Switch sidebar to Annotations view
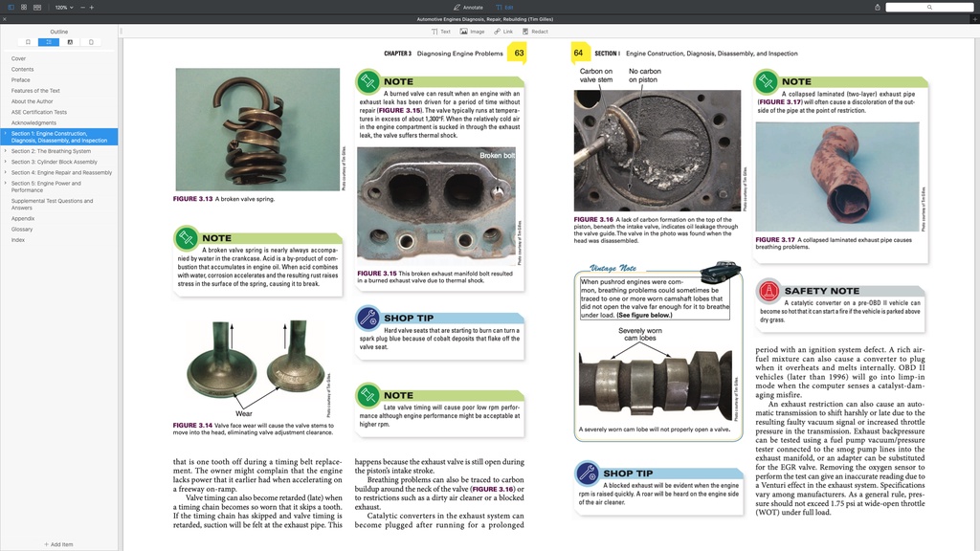980x551 pixels. (x=70, y=42)
